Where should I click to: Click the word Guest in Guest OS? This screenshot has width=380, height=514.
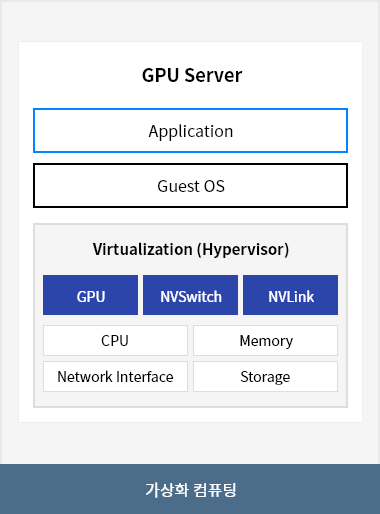(x=178, y=186)
